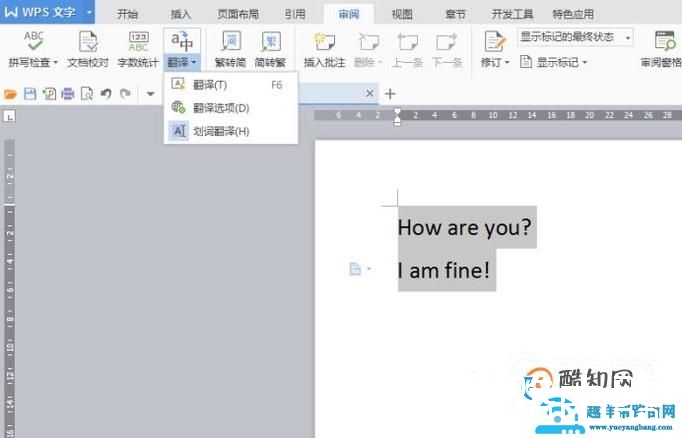The image size is (682, 438).
Task: Close the current document tab
Action: (x=370, y=93)
